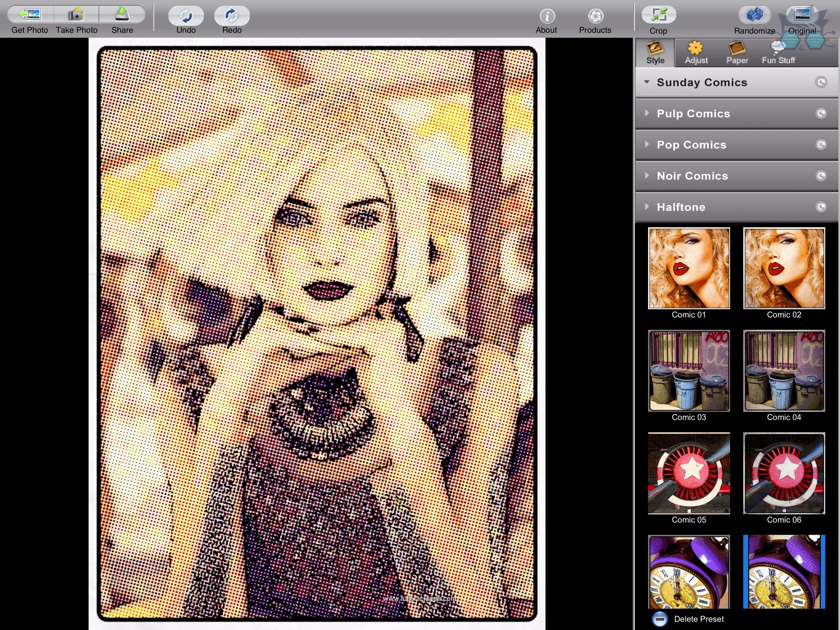Image resolution: width=840 pixels, height=630 pixels.
Task: Apply the Comic 03 preset
Action: coord(689,371)
